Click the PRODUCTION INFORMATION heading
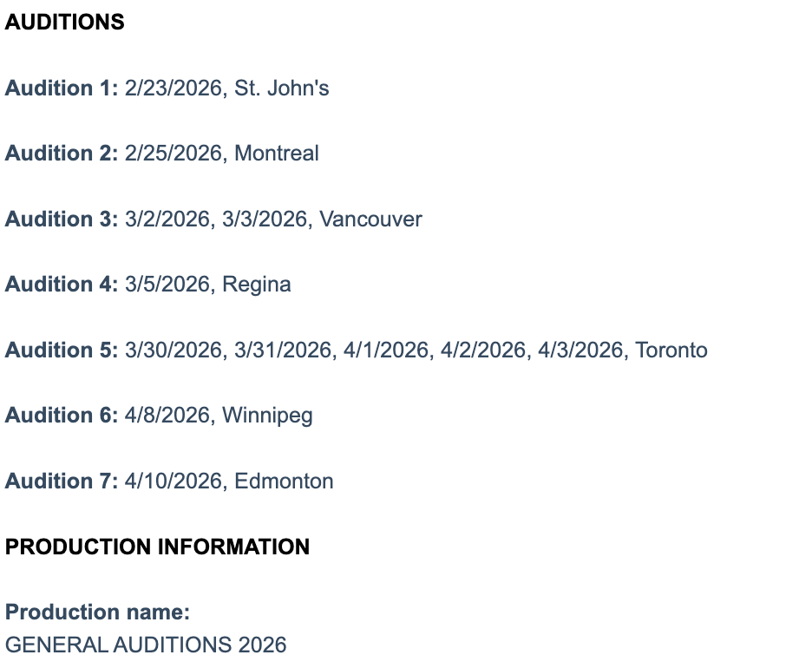 [157, 547]
